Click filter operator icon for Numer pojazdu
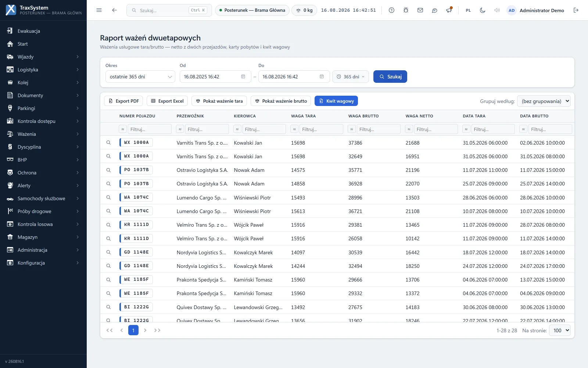The width and height of the screenshot is (588, 368). pos(123,129)
